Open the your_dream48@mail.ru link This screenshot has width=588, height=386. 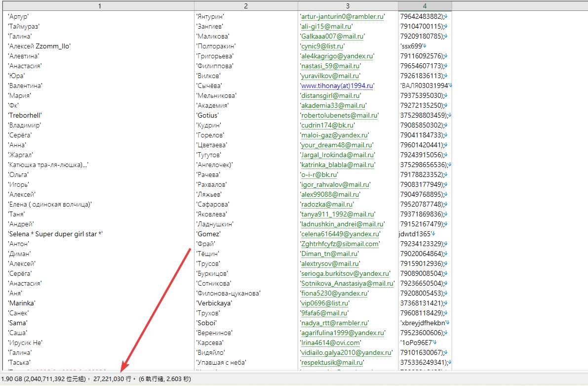[337, 145]
